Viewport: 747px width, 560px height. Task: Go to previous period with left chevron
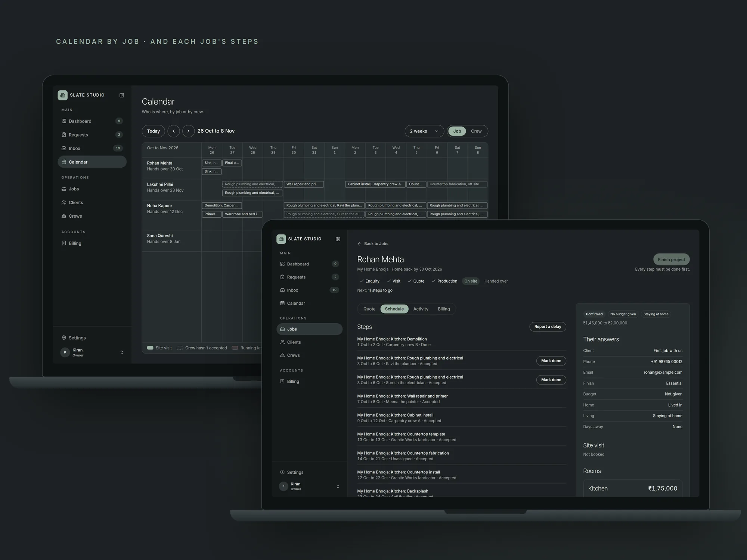pyautogui.click(x=174, y=131)
